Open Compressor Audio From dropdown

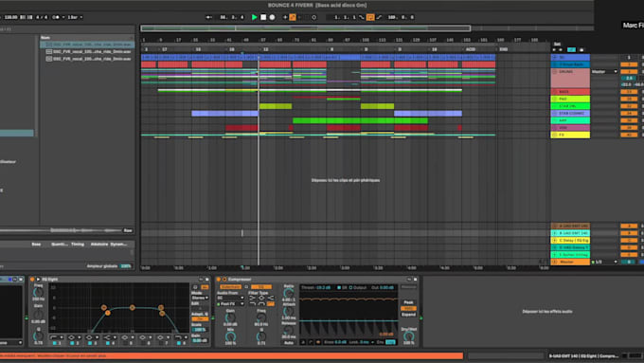[230, 298]
